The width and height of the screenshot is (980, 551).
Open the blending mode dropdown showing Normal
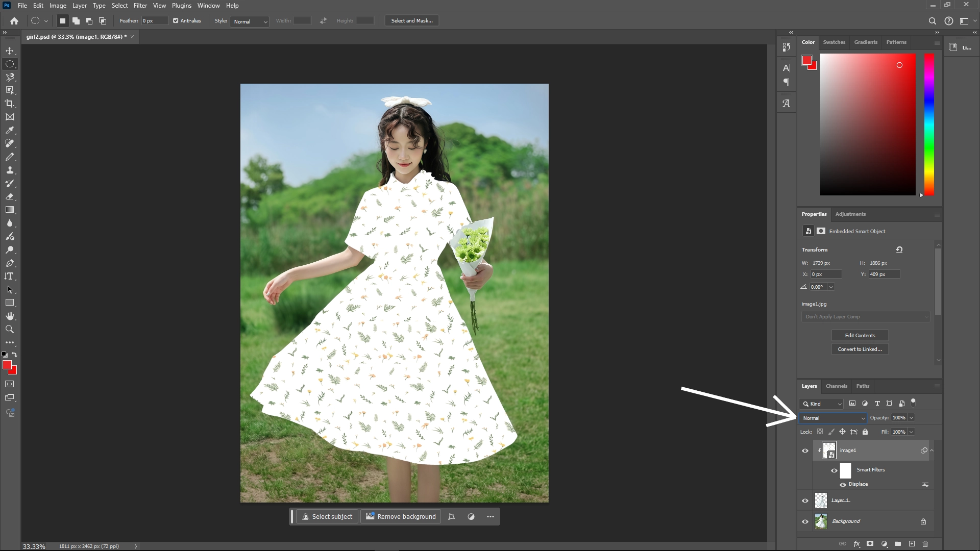coord(833,417)
